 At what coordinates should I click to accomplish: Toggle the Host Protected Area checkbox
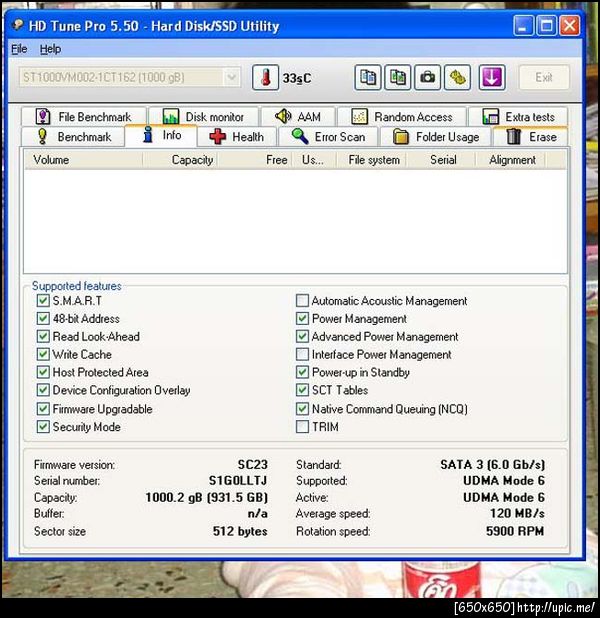pyautogui.click(x=43, y=372)
